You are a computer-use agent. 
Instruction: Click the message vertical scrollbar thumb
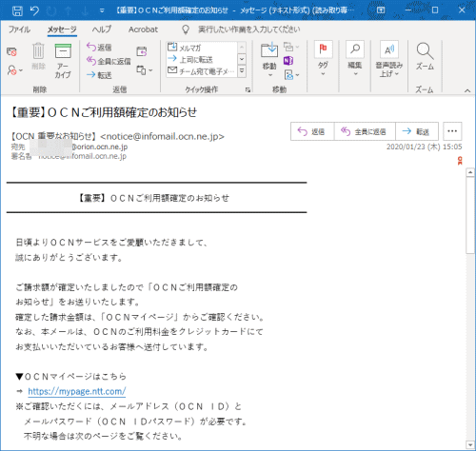click(x=470, y=215)
